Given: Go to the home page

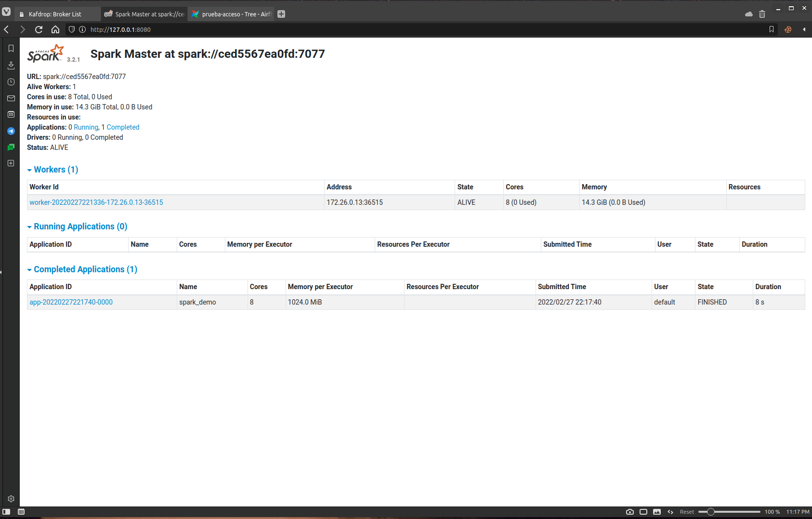Looking at the screenshot, I should pos(55,29).
